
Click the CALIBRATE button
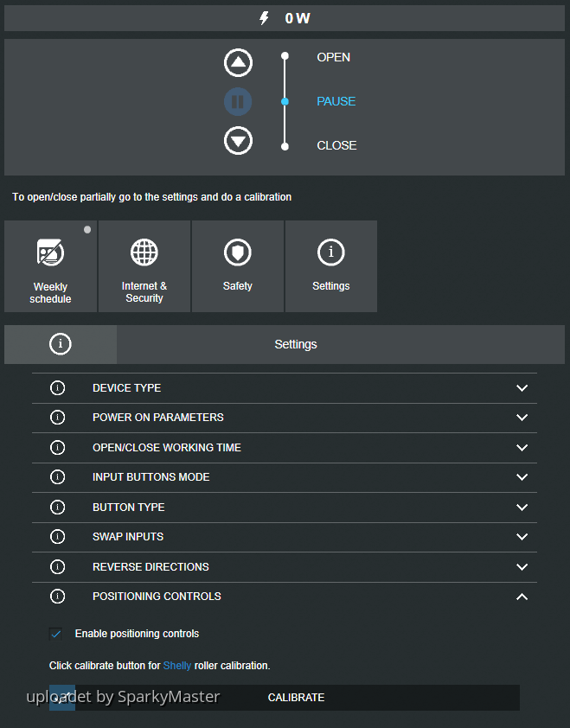click(x=296, y=698)
